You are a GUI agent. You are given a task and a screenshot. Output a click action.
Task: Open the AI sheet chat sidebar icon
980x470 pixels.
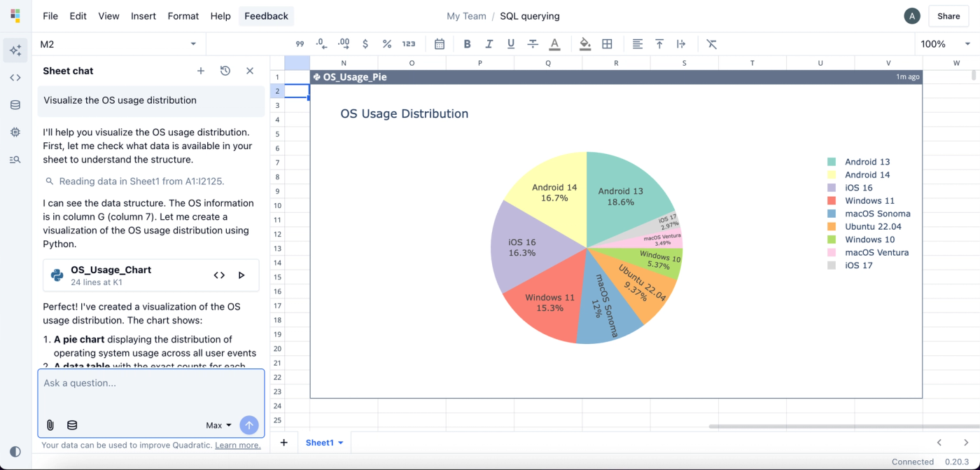15,50
